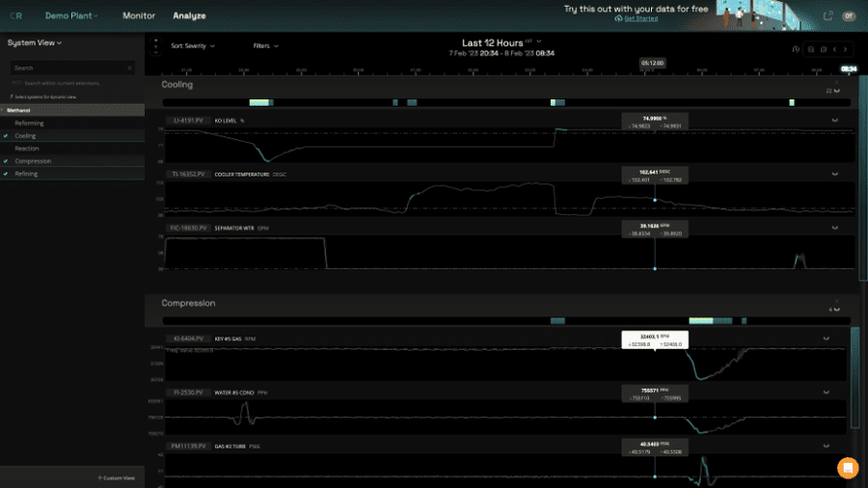Image resolution: width=868 pixels, height=488 pixels.
Task: Switch to the Monitor tab
Action: [139, 16]
